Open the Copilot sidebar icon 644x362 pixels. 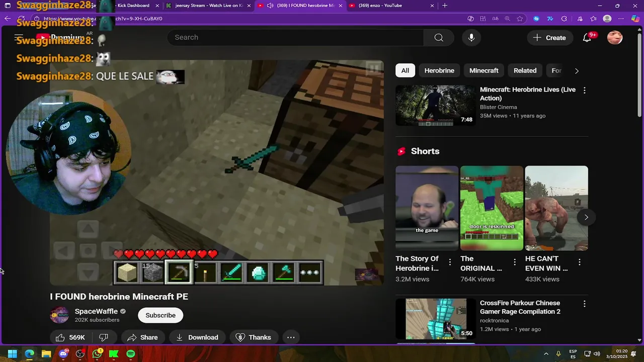click(635, 19)
